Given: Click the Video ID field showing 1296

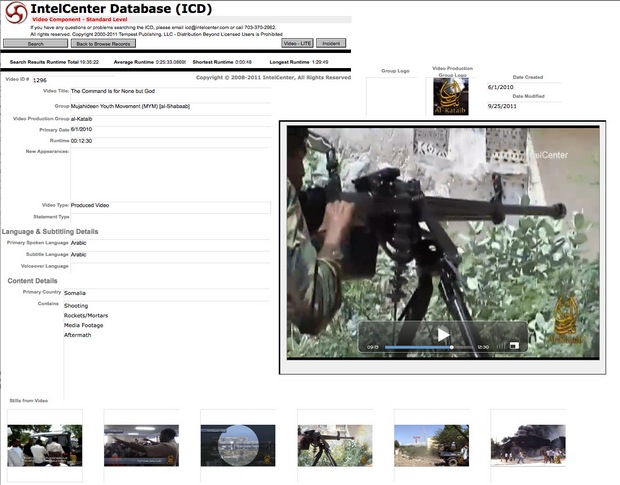Looking at the screenshot, I should 40,79.
